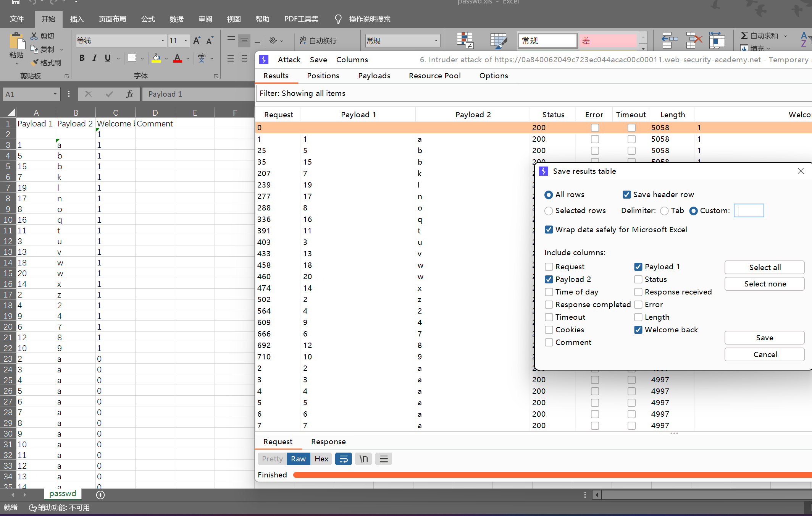
Task: Click Cancel in Save results table dialog
Action: (x=765, y=354)
